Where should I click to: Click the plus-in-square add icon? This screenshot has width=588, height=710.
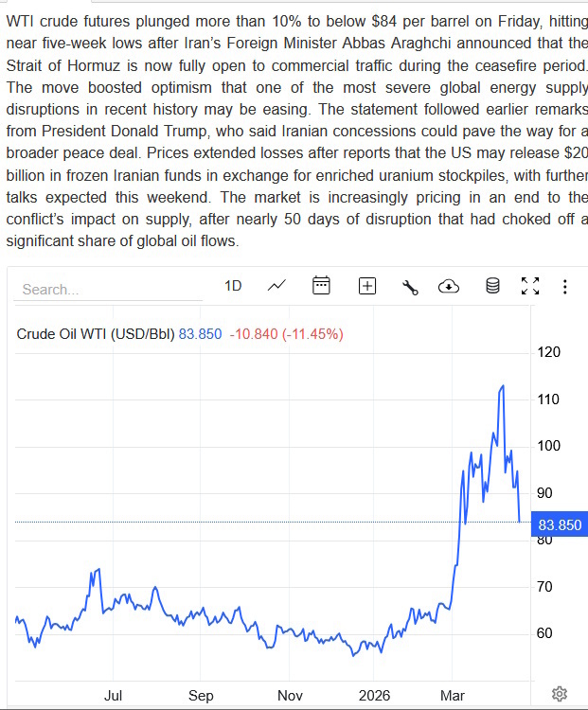367,286
